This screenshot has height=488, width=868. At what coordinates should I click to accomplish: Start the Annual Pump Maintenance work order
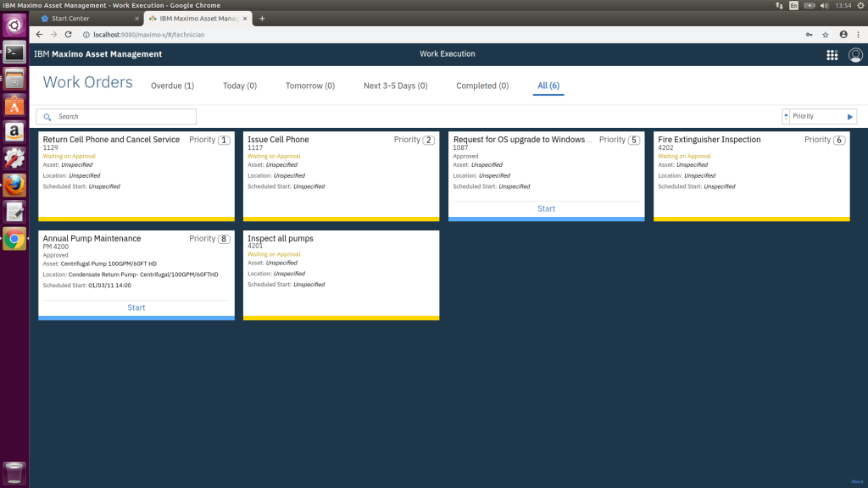tap(136, 308)
